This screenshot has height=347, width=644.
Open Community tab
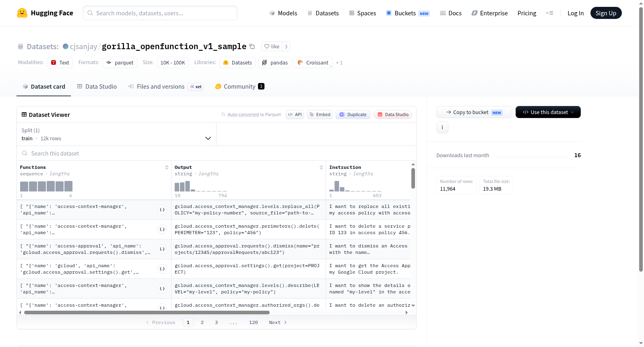coord(240,86)
